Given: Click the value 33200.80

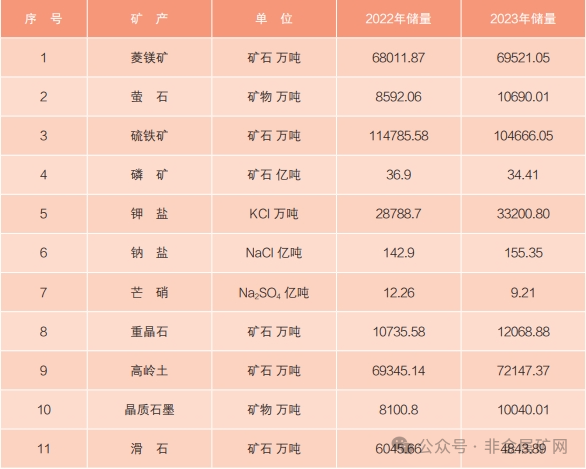Looking at the screenshot, I should (523, 214).
